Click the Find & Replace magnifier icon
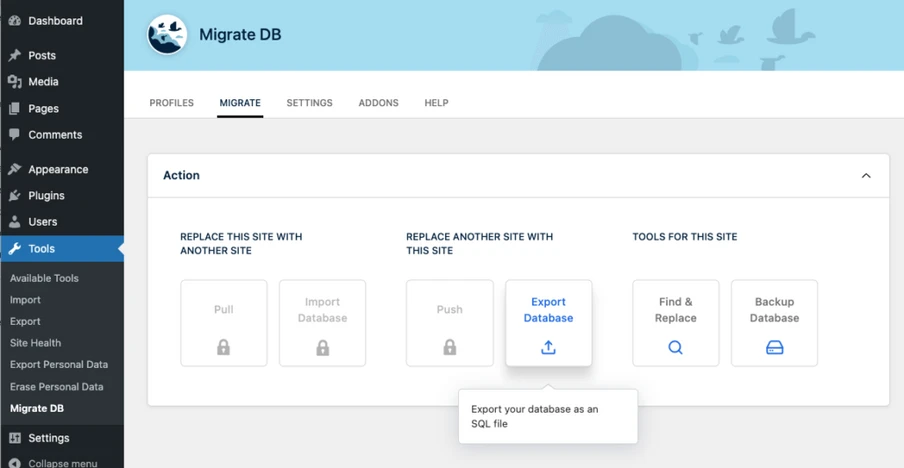Screen dimensions: 904x468 click(675, 347)
